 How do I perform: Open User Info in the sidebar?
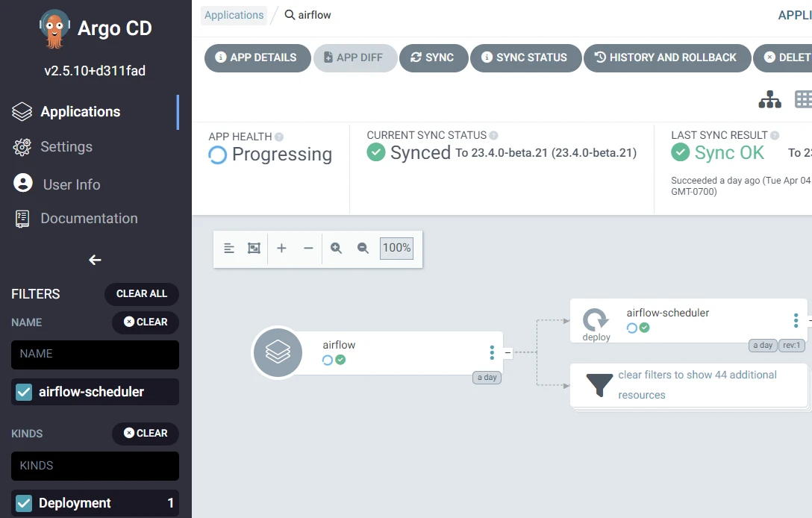(x=72, y=184)
